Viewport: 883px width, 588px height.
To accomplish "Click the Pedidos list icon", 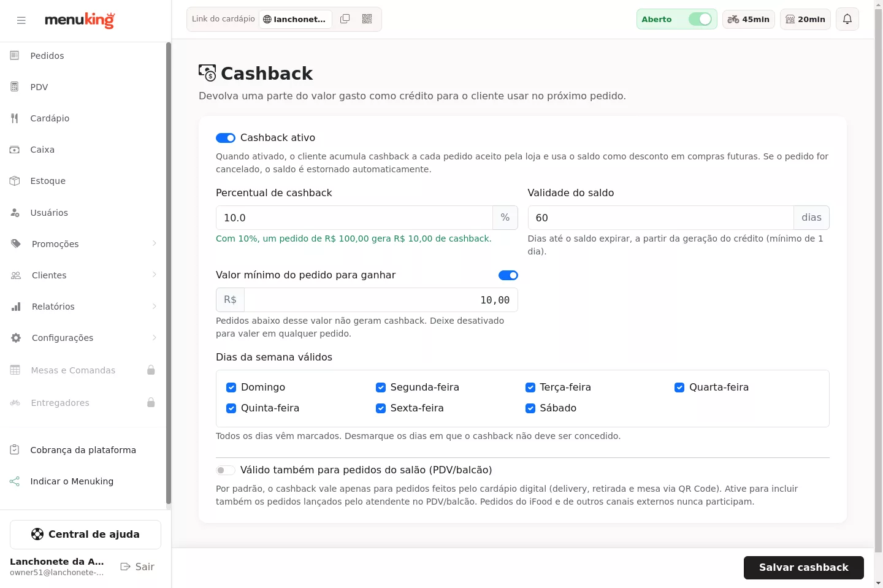I will [x=15, y=56].
